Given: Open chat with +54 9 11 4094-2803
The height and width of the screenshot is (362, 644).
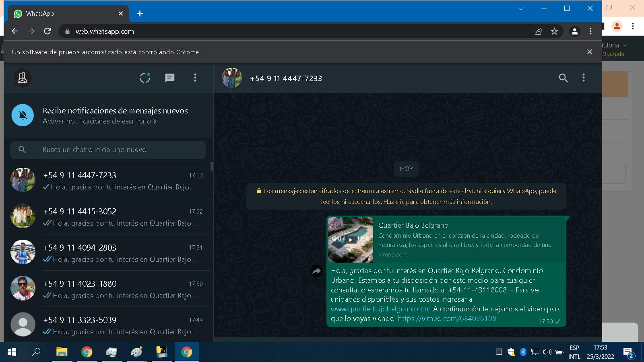Looking at the screenshot, I should (x=107, y=253).
